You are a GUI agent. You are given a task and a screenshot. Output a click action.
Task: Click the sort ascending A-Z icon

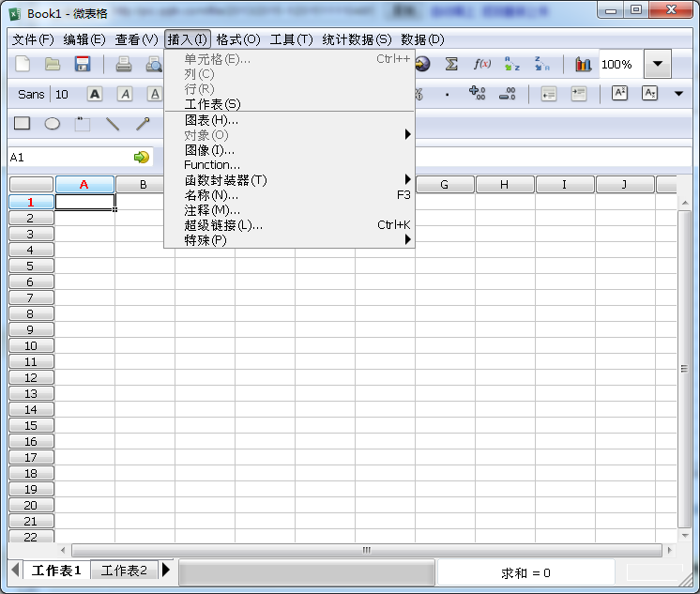(512, 64)
